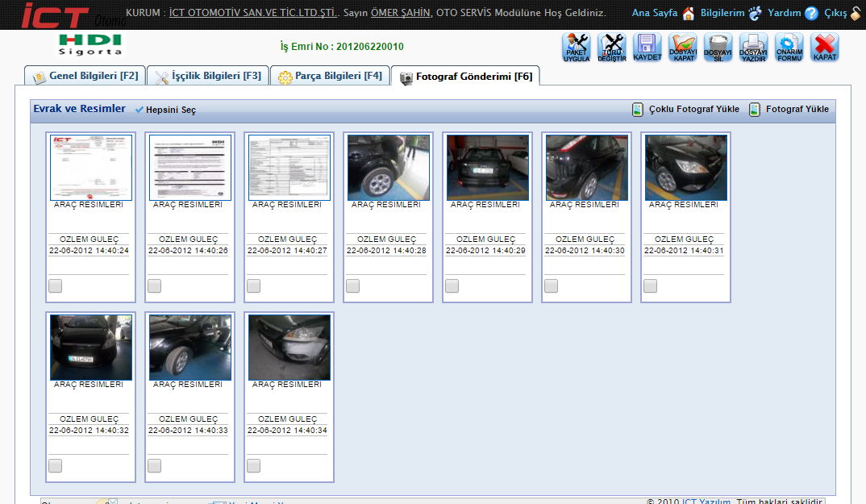Screen dimensions: 866x504
Task: Save with the Kaydet floppy icon
Action: tap(647, 48)
